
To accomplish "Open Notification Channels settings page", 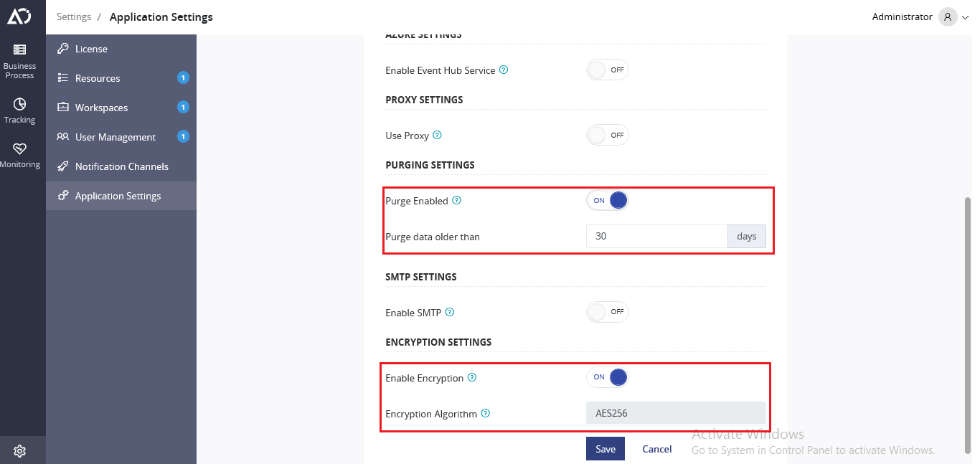I will coord(121,166).
